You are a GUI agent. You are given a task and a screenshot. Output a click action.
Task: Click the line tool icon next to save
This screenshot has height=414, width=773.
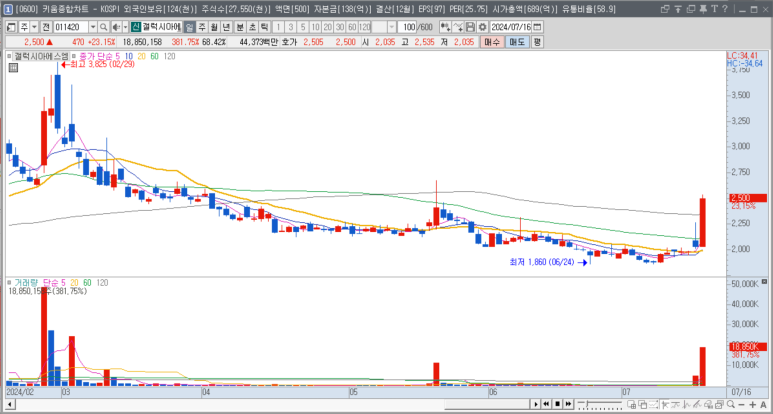[458, 27]
